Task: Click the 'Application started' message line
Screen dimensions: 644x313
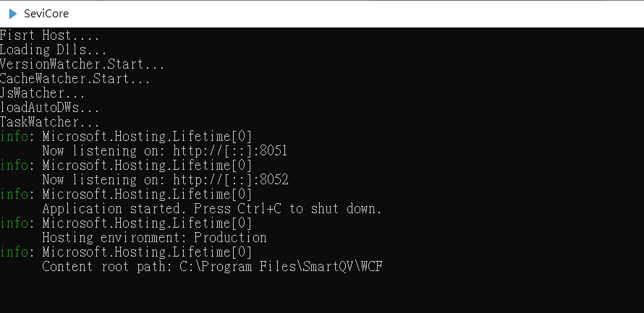Action: [212, 209]
